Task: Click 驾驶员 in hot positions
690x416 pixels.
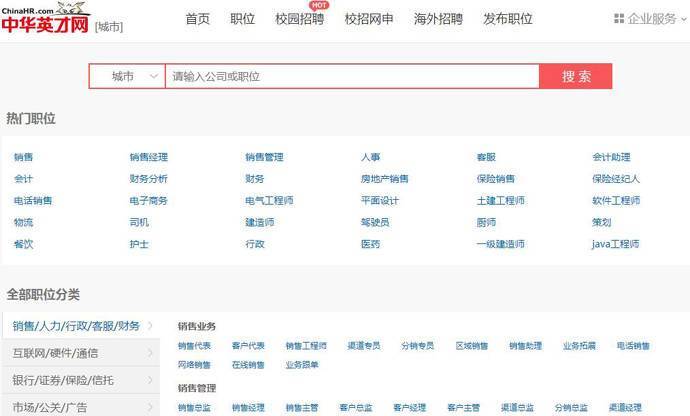Action: pyautogui.click(x=375, y=222)
